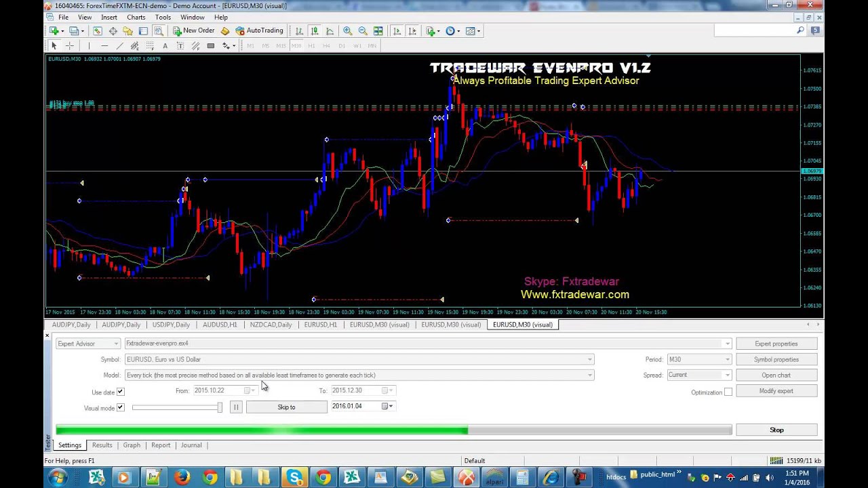Viewport: 868px width, 488px height.
Task: Open the Insert menu
Action: point(109,17)
